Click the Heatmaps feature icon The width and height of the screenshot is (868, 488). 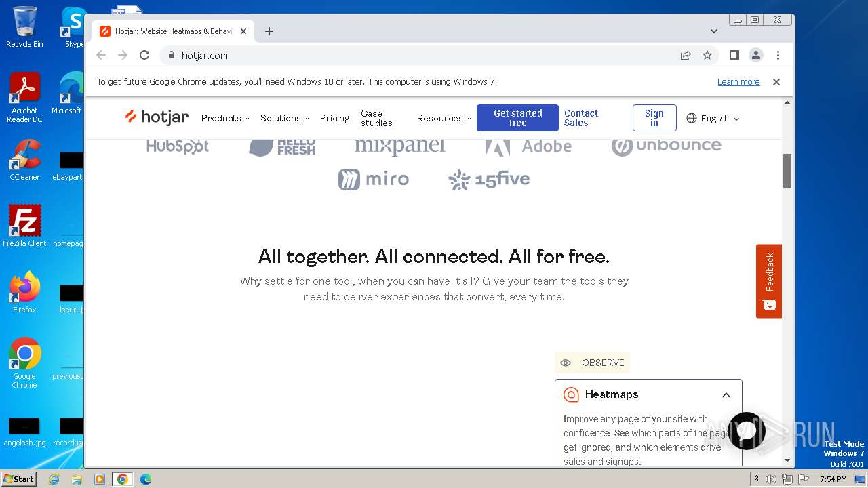coord(572,394)
